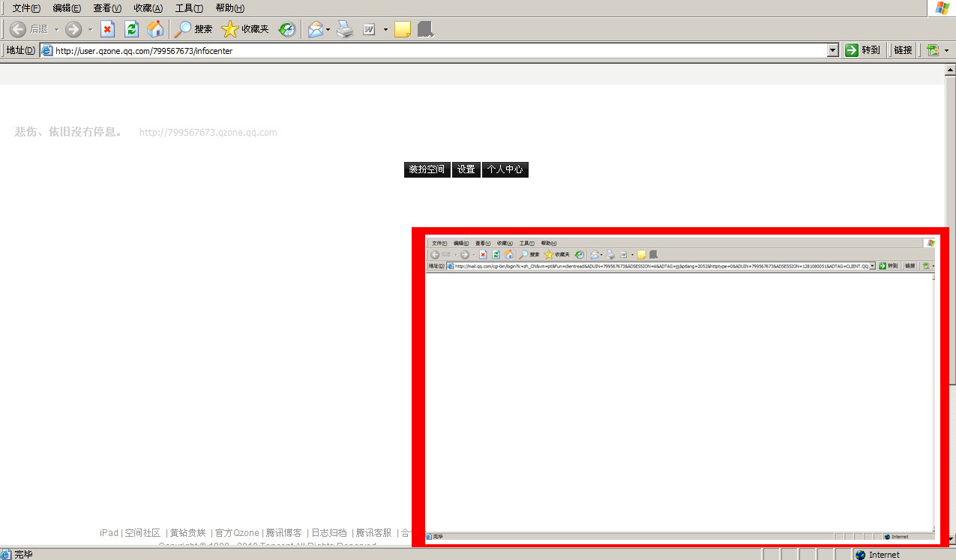Click the inset mail.qq.com browser screenshot
This screenshot has height=560, width=956.
pyautogui.click(x=680, y=388)
